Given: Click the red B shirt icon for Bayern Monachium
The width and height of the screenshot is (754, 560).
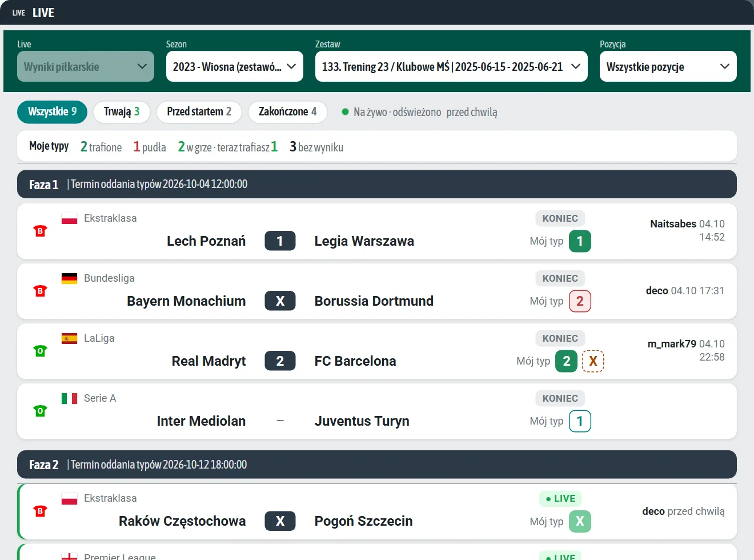Looking at the screenshot, I should click(40, 291).
